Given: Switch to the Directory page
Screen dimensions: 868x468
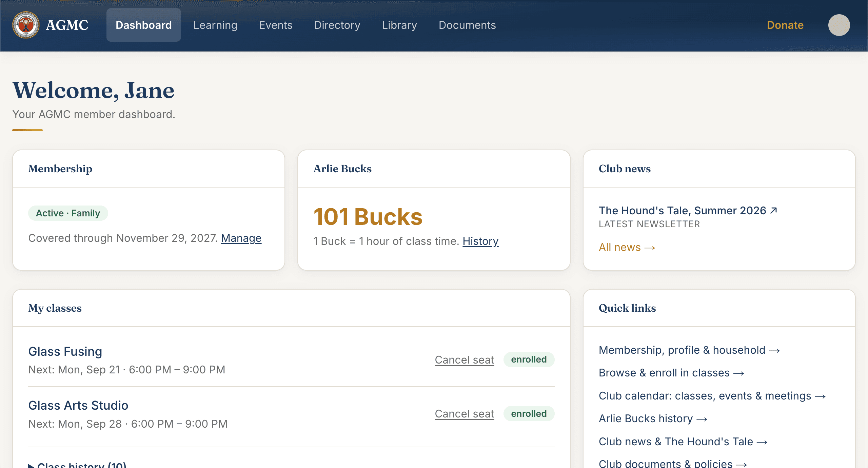Looking at the screenshot, I should coord(337,25).
